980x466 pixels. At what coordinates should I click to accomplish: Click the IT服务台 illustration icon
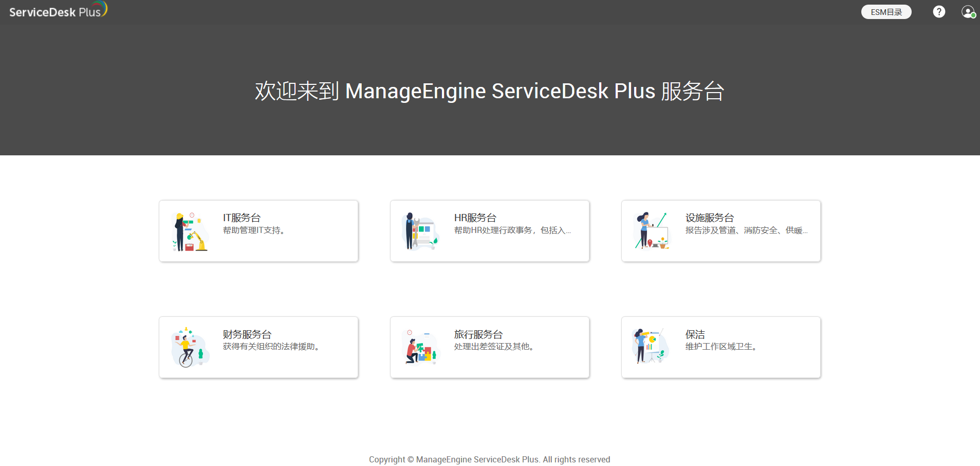click(190, 231)
